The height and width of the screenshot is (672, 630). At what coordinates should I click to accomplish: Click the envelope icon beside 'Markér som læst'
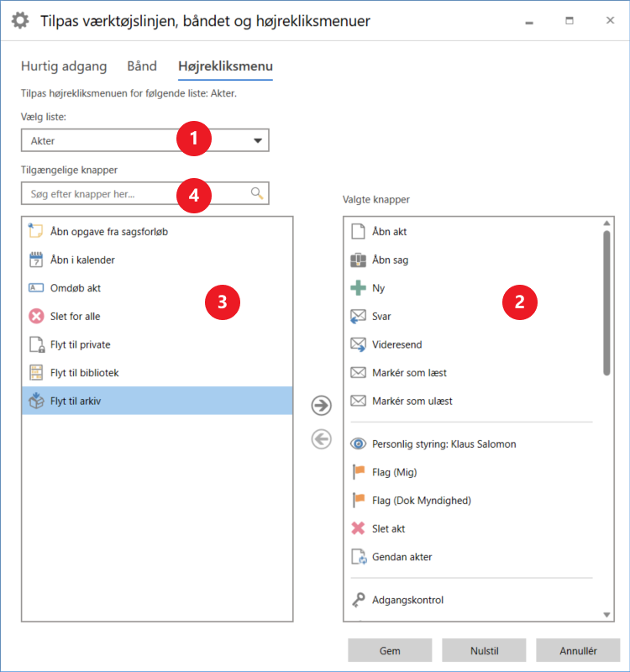(x=359, y=372)
